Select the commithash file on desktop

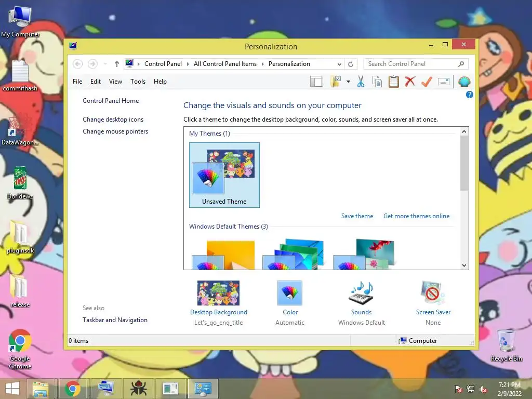click(x=20, y=76)
